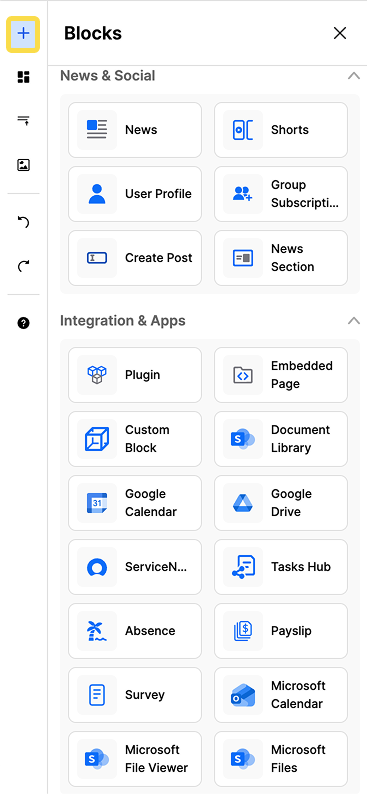Viewport: 367px width, 794px height.
Task: Click the redo arrow icon
Action: (x=23, y=266)
